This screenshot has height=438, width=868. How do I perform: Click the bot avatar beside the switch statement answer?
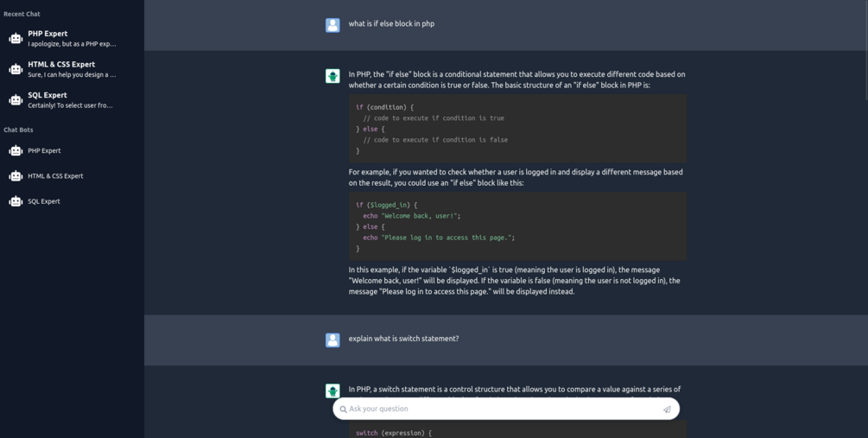click(x=333, y=390)
